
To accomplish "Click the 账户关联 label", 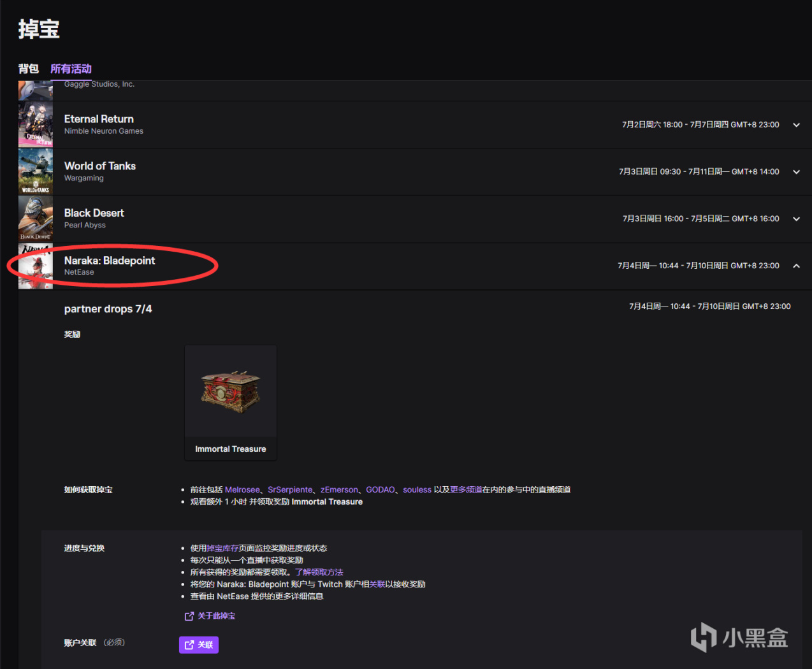I will (80, 643).
